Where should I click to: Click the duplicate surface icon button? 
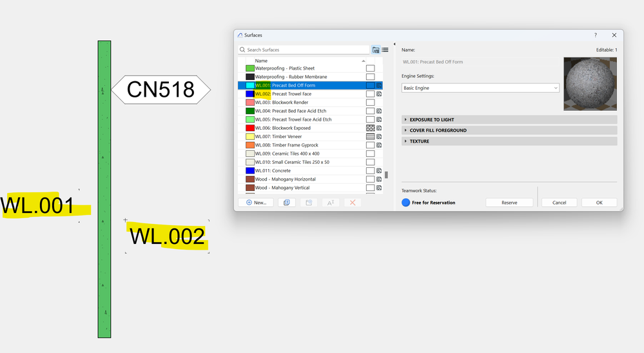[x=287, y=203]
